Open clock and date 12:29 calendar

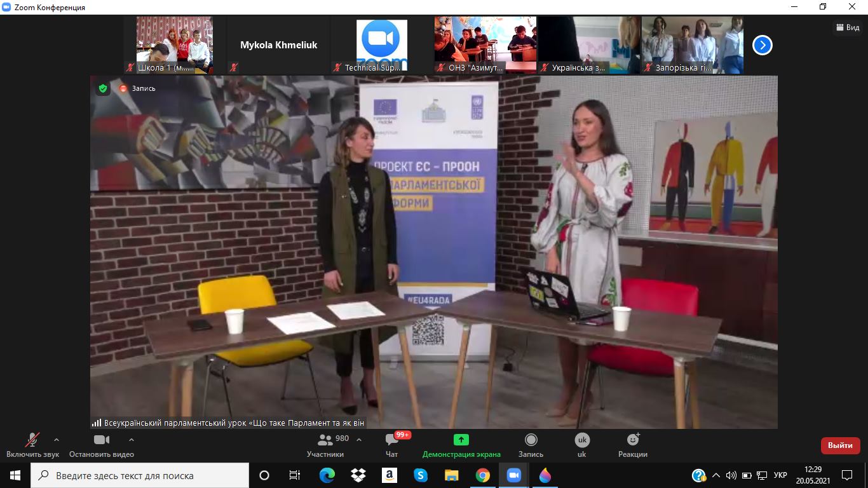tap(813, 475)
